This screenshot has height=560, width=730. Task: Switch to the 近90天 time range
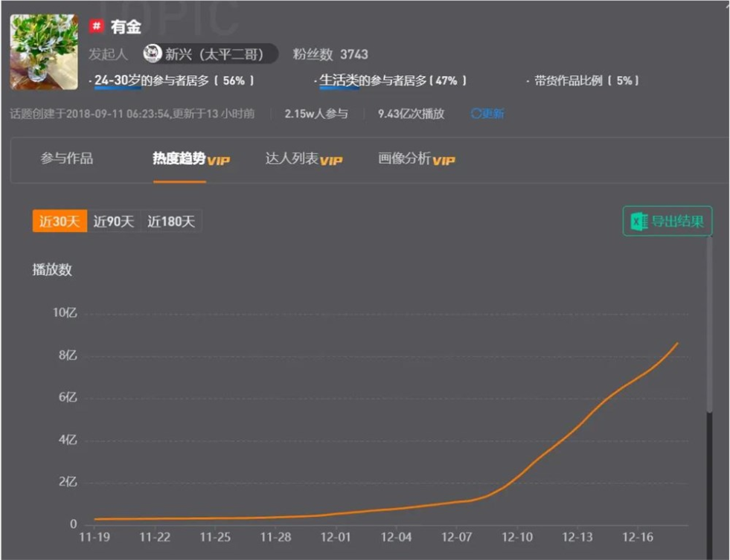[114, 221]
